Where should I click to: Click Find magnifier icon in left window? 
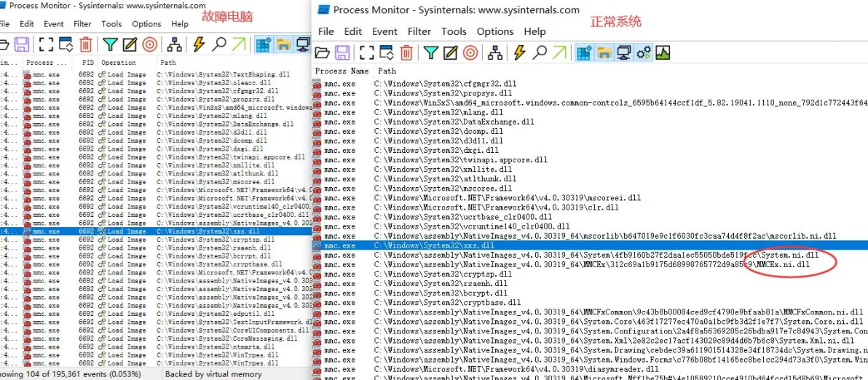point(218,44)
